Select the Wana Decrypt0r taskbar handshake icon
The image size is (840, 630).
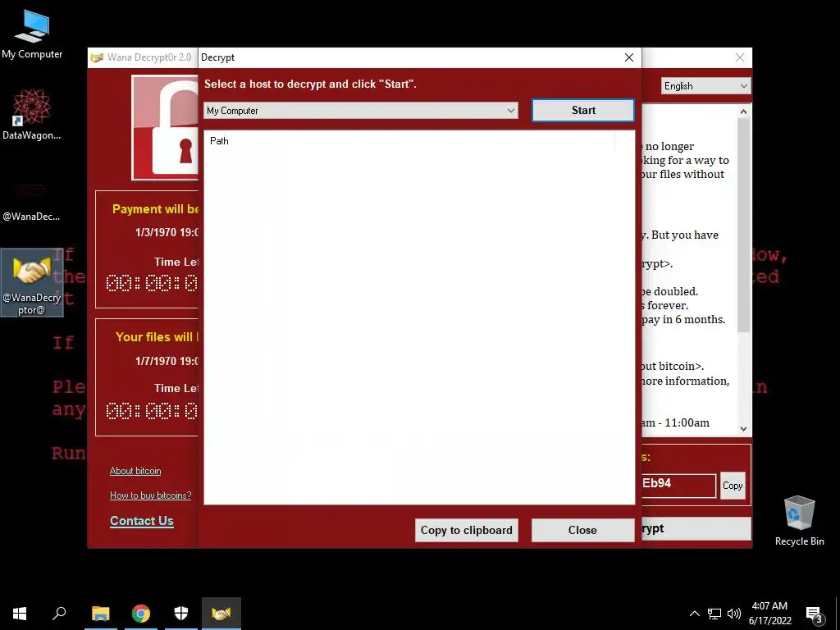click(x=221, y=614)
